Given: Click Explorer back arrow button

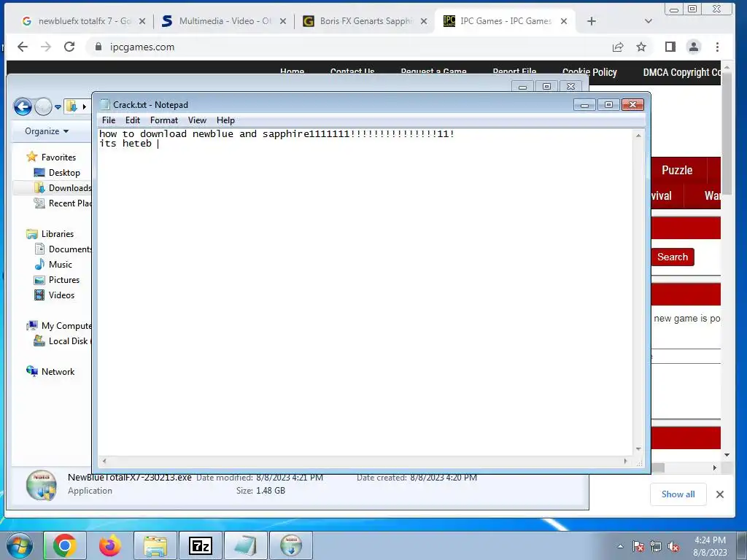Looking at the screenshot, I should [23, 106].
